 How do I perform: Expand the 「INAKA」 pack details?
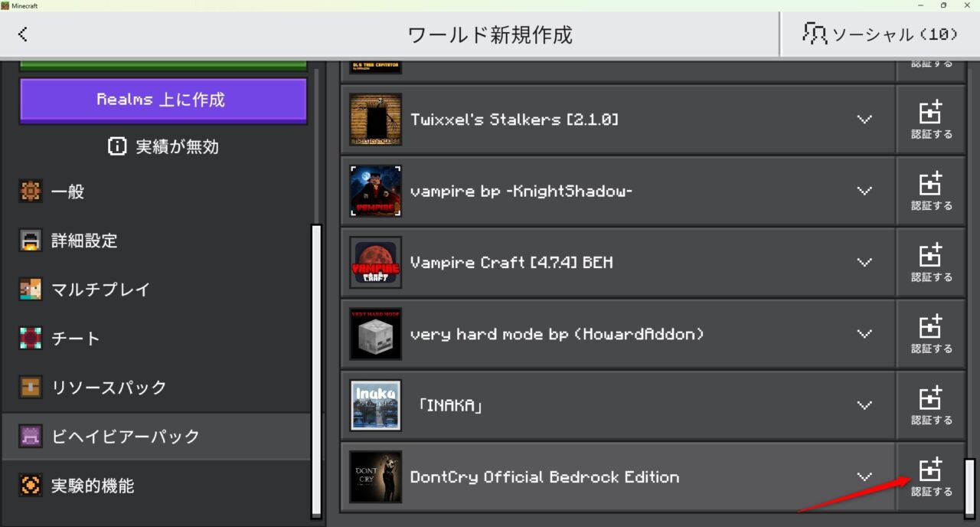(864, 405)
